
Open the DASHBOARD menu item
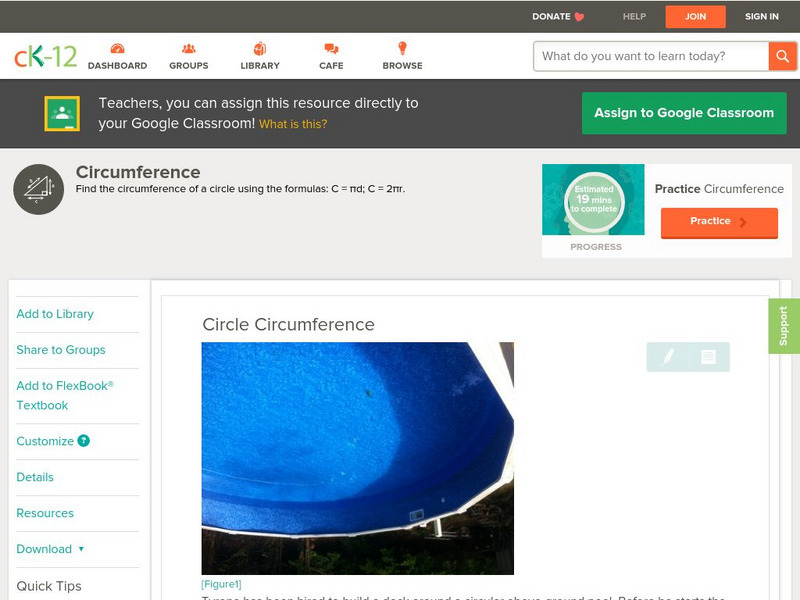(117, 66)
